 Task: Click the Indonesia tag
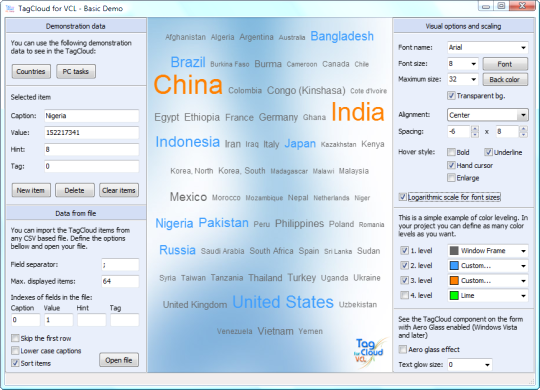click(187, 142)
